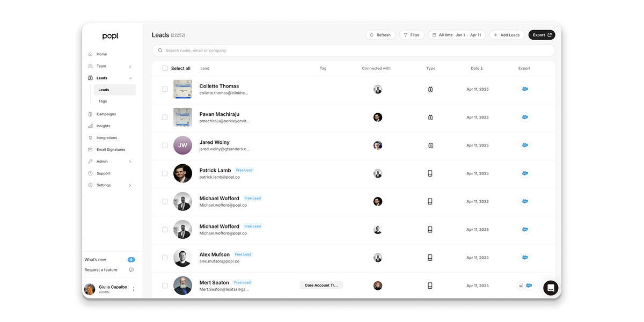644x322 pixels.
Task: Click the Integrations icon in the sidebar
Action: coord(91,137)
